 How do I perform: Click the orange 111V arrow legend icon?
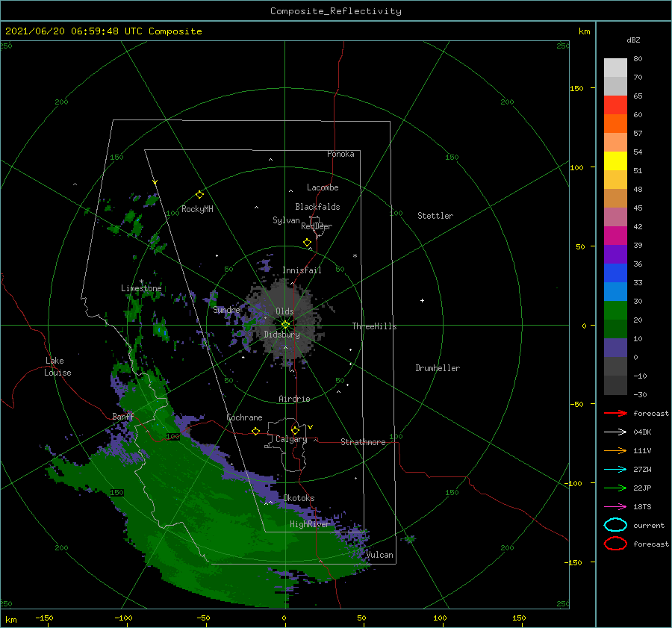[x=615, y=450]
